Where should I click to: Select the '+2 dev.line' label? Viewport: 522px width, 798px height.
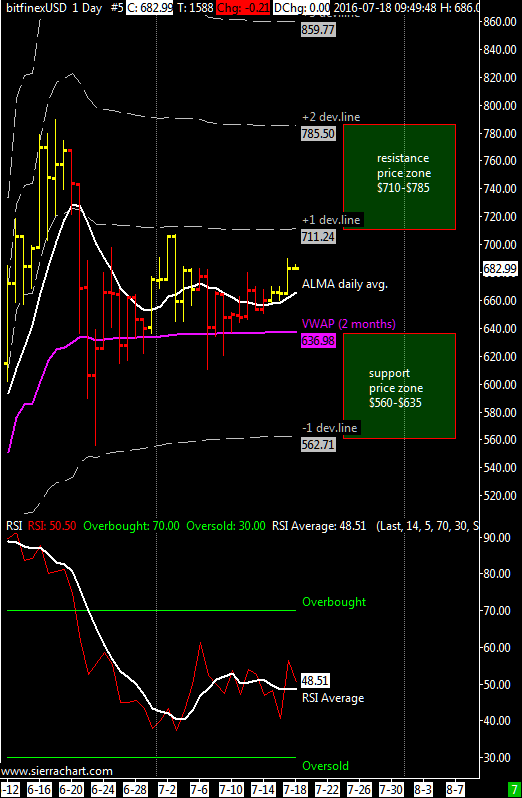pyautogui.click(x=331, y=117)
